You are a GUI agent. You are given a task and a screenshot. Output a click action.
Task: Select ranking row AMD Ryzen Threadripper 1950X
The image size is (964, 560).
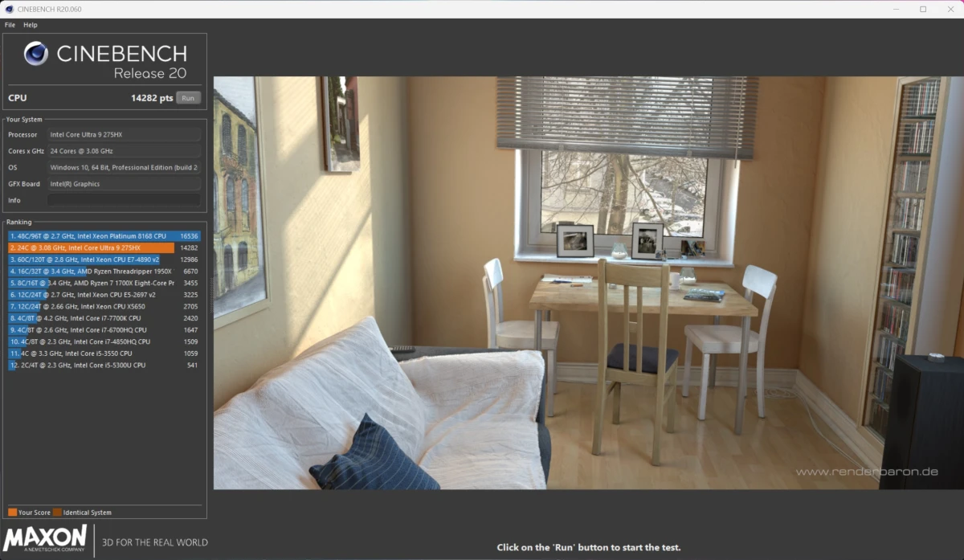[104, 272]
